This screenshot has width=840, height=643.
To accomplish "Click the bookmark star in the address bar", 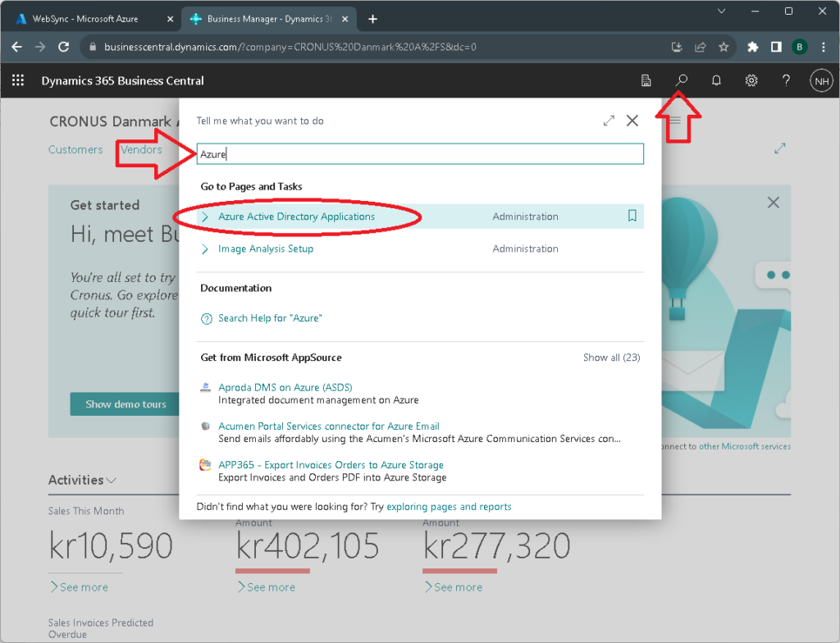I will click(x=724, y=48).
